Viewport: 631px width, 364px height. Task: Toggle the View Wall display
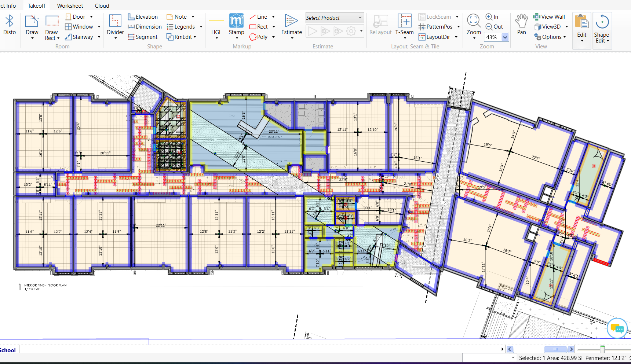coord(549,17)
